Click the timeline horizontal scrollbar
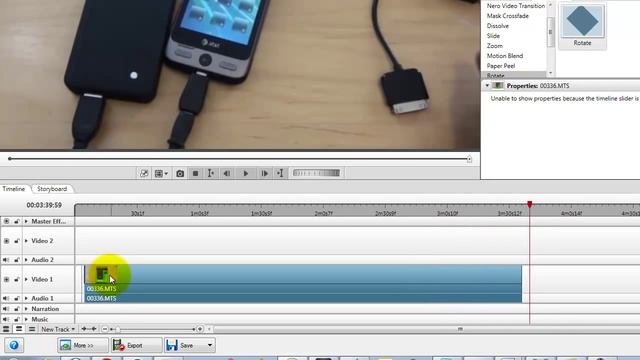The height and width of the screenshot is (360, 640). [x=427, y=329]
